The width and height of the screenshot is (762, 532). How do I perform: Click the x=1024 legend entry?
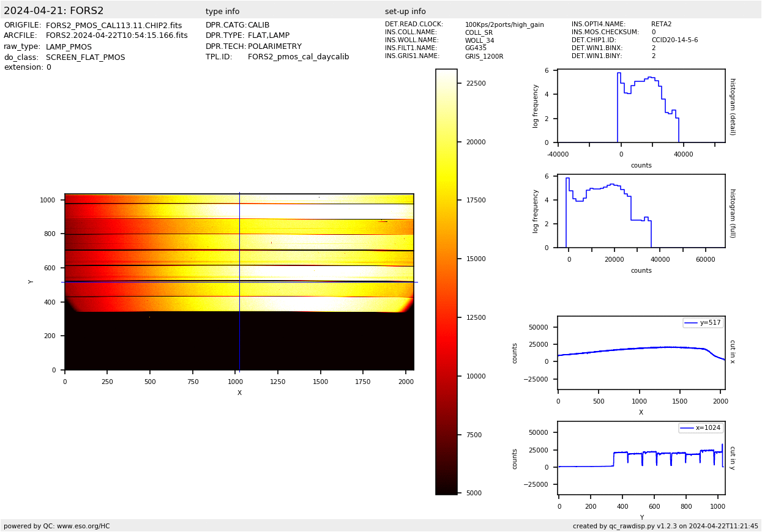(x=700, y=428)
